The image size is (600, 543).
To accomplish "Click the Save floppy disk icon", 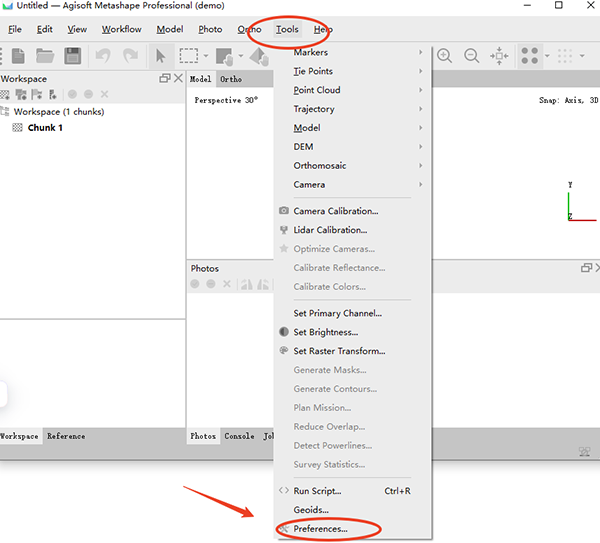I will pos(72,56).
